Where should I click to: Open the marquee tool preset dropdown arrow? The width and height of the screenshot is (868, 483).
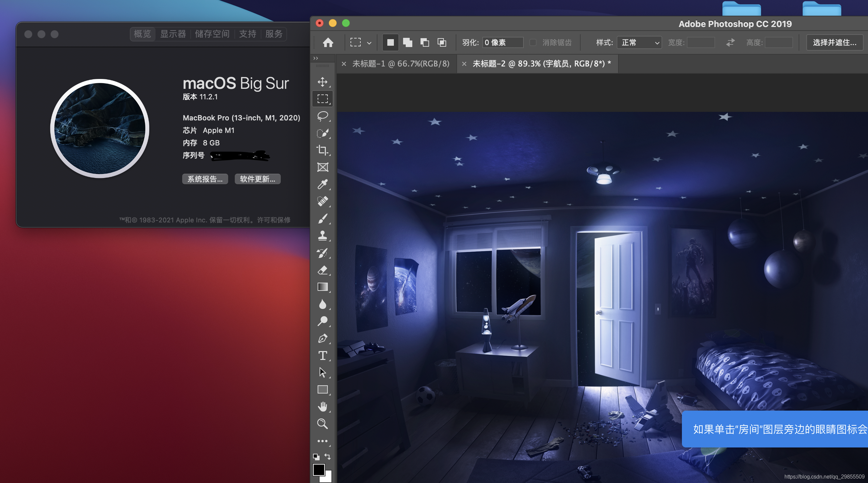[369, 43]
